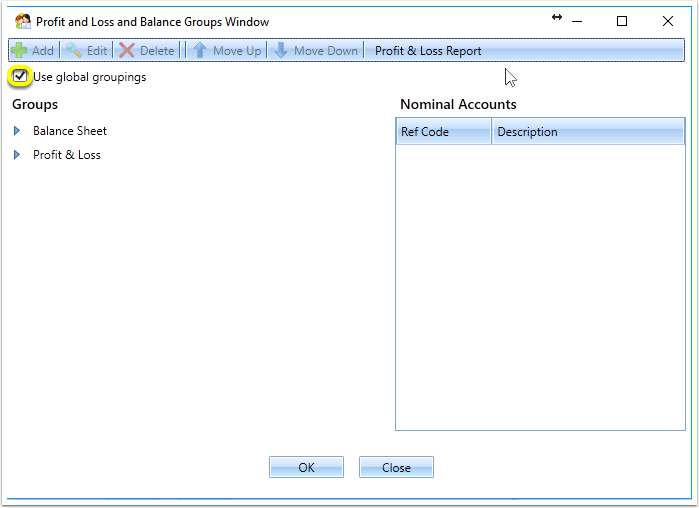This screenshot has height=508, width=699.
Task: Expand the Balance Sheet group
Action: pos(17,131)
